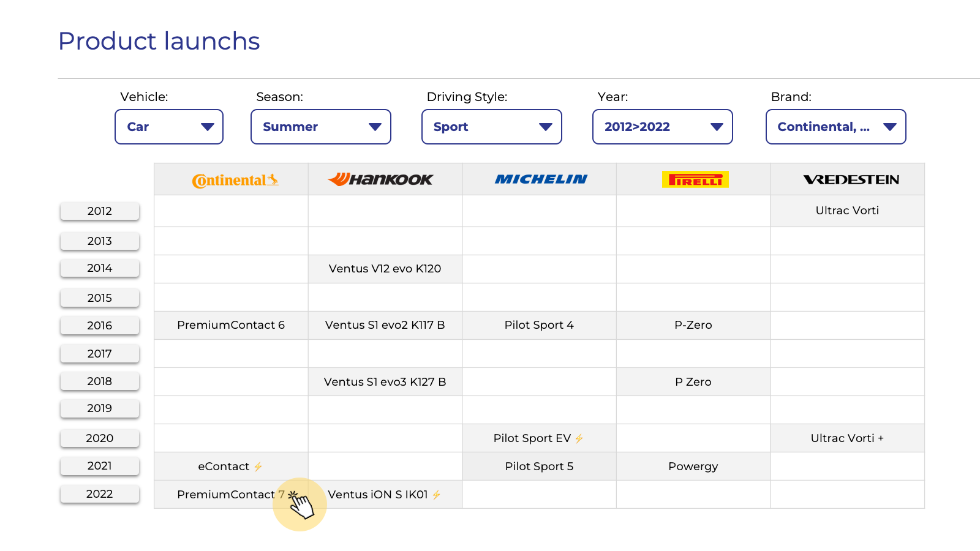Click the eContact cell
The width and height of the screenshot is (980, 551).
click(x=231, y=467)
